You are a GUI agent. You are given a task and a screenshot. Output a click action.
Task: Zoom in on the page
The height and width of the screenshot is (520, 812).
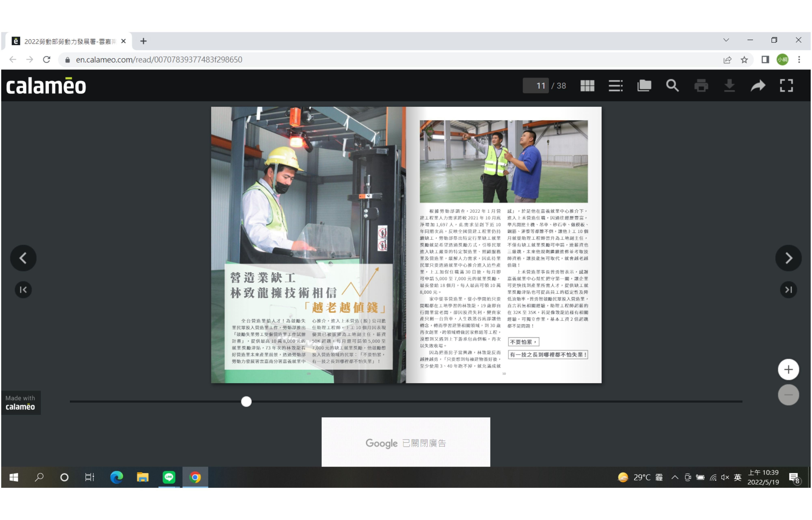click(x=788, y=369)
